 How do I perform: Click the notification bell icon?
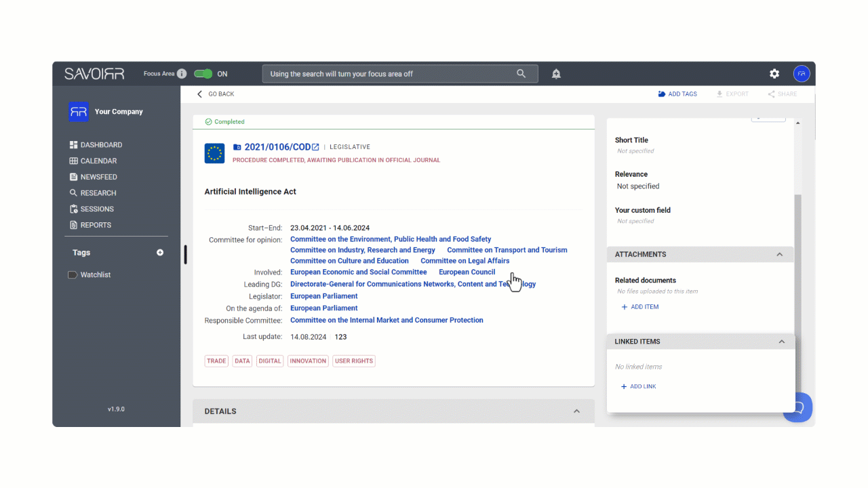(556, 74)
